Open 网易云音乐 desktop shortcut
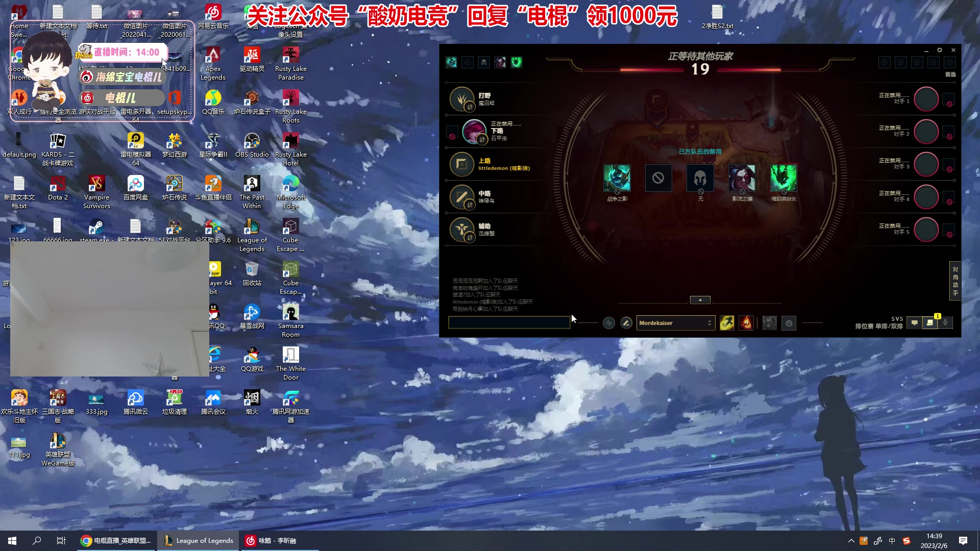This screenshot has height=551, width=980. click(213, 16)
